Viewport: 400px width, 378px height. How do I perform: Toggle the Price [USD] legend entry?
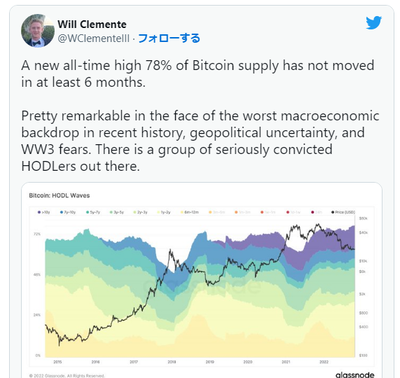343,212
